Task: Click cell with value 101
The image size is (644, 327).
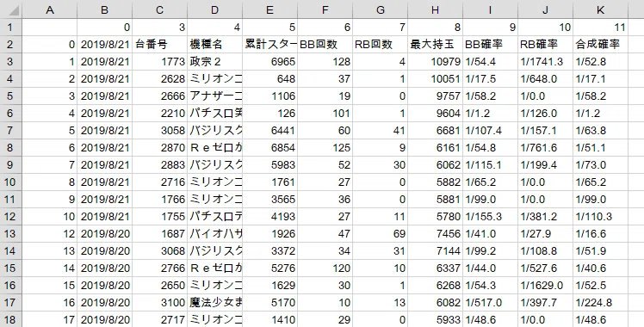Action: [x=325, y=114]
